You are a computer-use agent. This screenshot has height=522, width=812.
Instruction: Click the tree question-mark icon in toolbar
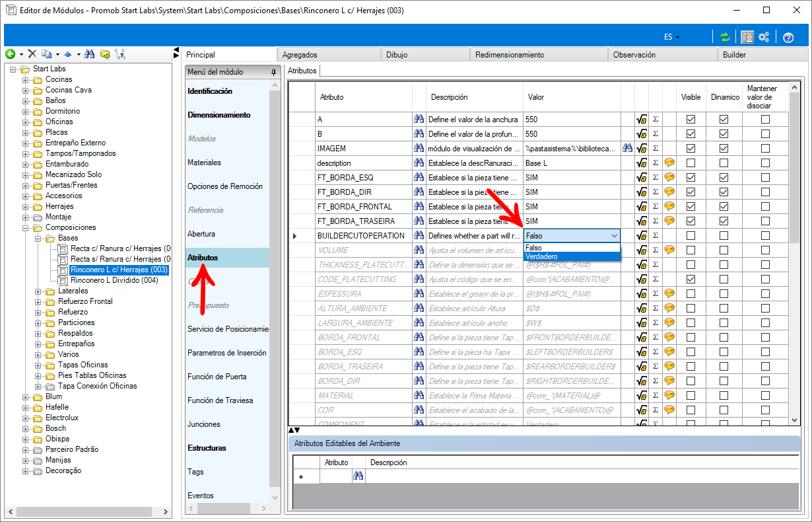(x=119, y=54)
